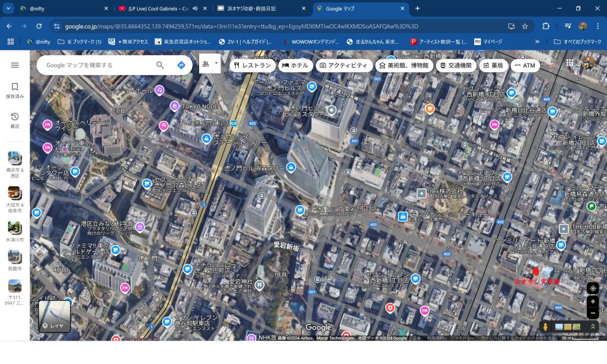The image size is (607, 364).
Task: Show my current location on map
Action: pyautogui.click(x=593, y=288)
